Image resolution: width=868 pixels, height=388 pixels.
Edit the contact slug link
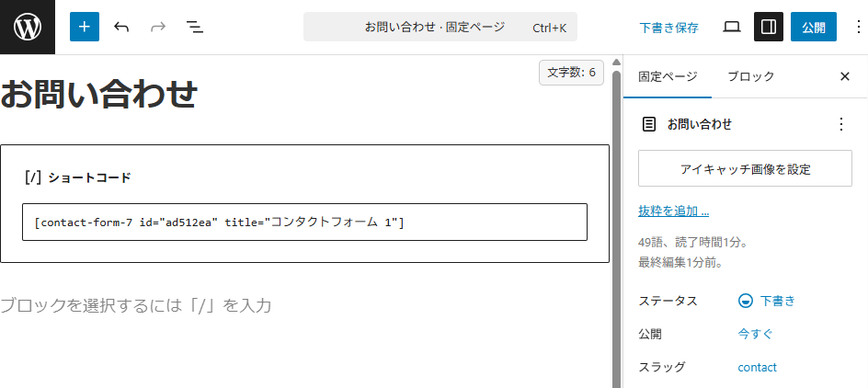[x=758, y=368]
